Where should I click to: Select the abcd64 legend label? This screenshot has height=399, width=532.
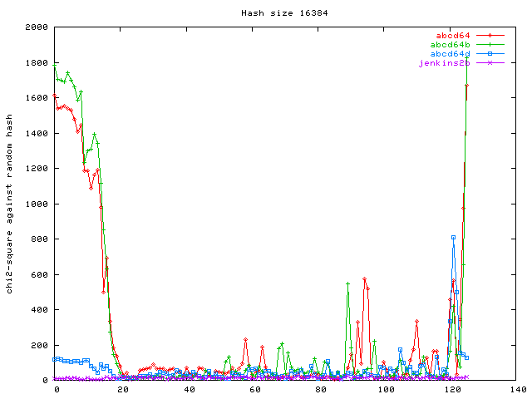(453, 35)
